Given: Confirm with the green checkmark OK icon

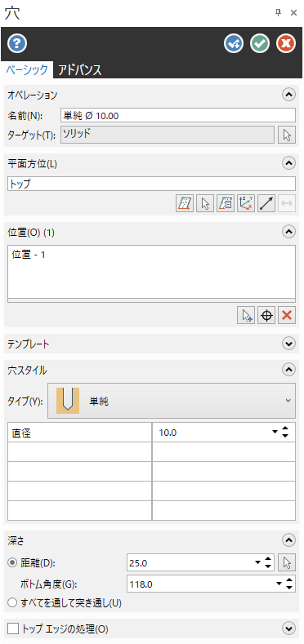Looking at the screenshot, I should (x=260, y=43).
